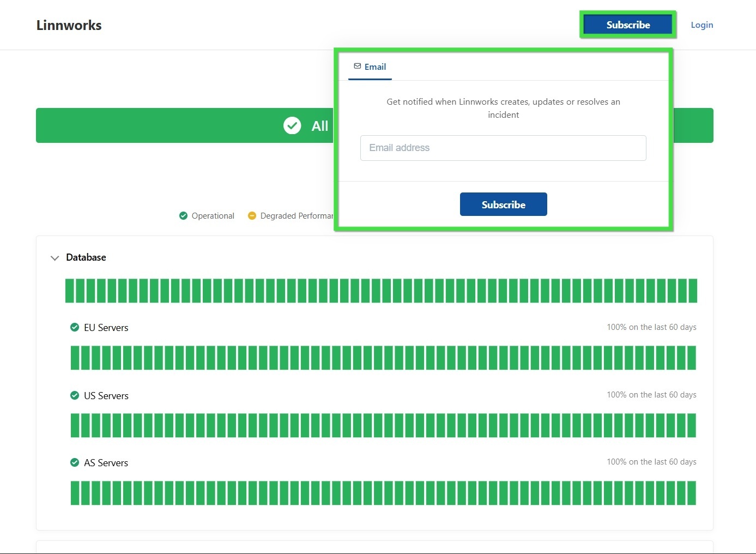Image resolution: width=756 pixels, height=554 pixels.
Task: Click the Database overall uptime bar
Action: pyautogui.click(x=381, y=291)
